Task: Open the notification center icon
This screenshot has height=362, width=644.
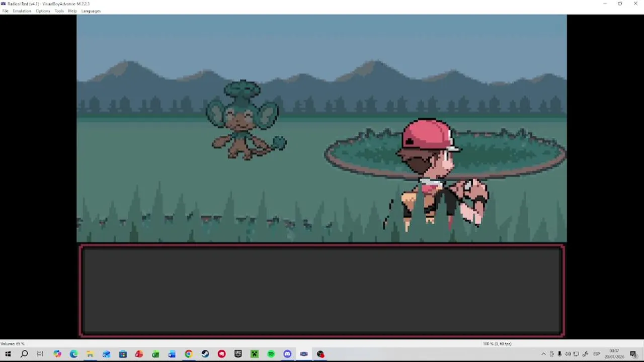Action: [x=633, y=354]
